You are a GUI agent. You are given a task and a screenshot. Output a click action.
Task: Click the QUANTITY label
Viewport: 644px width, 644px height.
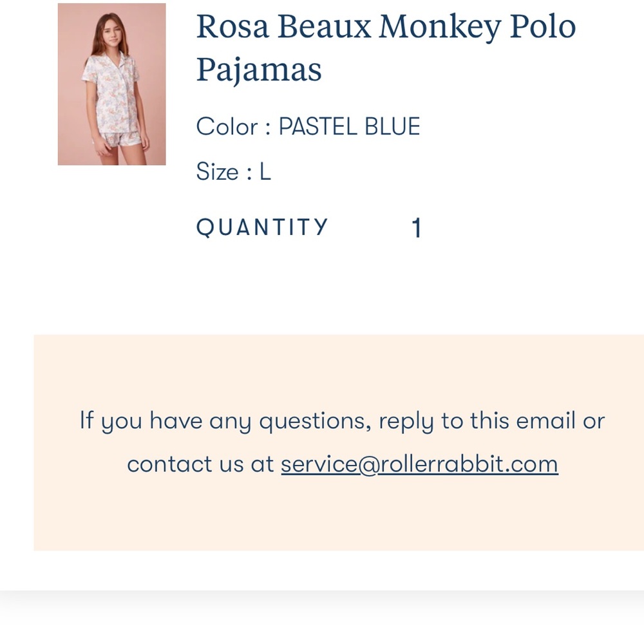(x=262, y=227)
